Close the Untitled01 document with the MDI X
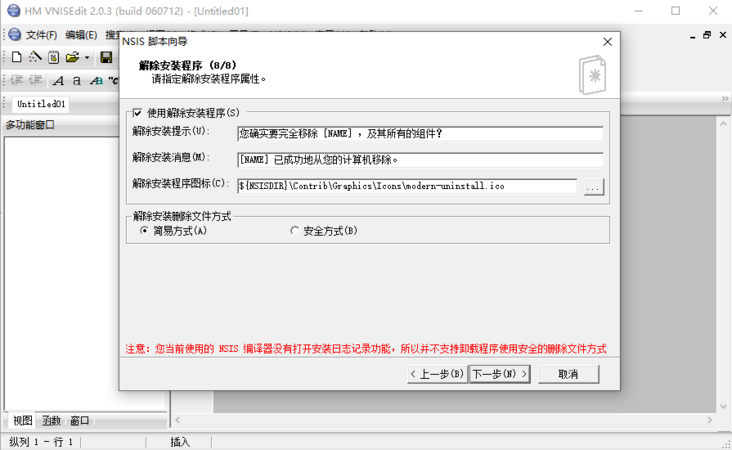 point(723,35)
